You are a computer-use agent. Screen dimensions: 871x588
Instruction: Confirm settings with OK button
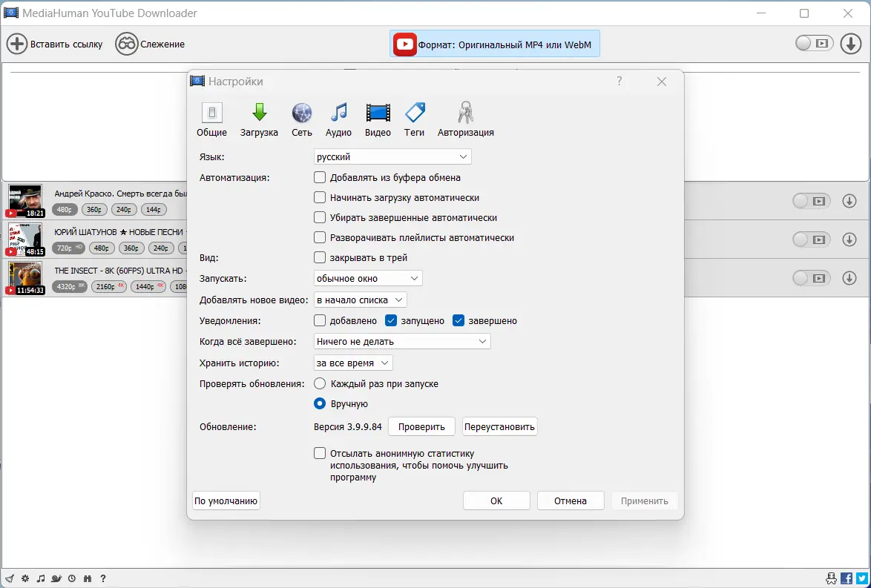496,501
